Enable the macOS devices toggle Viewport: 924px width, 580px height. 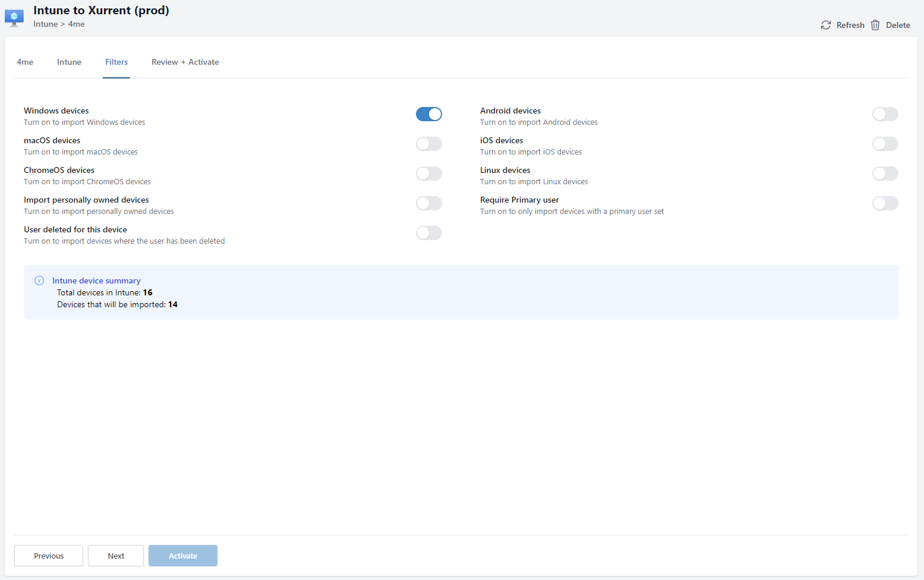[428, 144]
